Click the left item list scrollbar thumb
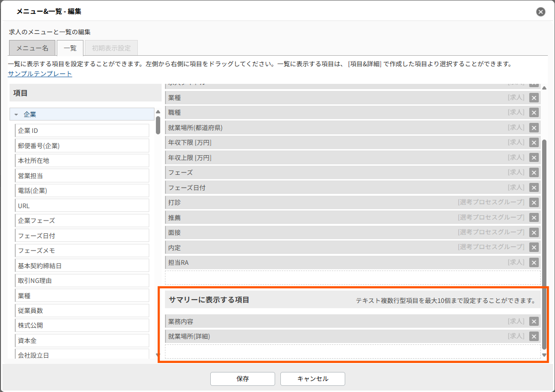This screenshot has height=392, width=555. [x=158, y=125]
